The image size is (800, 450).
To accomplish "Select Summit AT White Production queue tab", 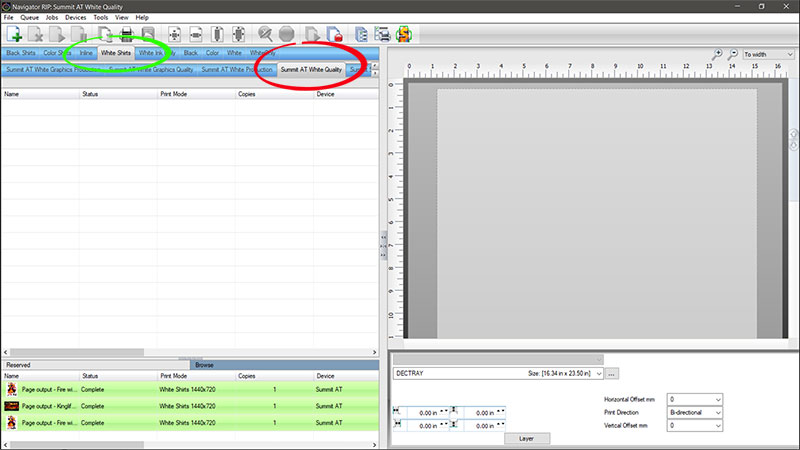I will [x=237, y=69].
